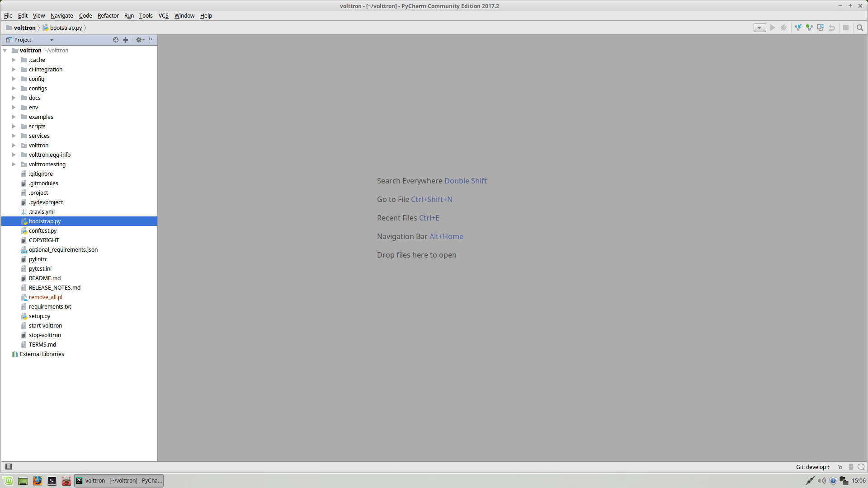
Task: Open the run configuration dropdown
Action: [759, 28]
